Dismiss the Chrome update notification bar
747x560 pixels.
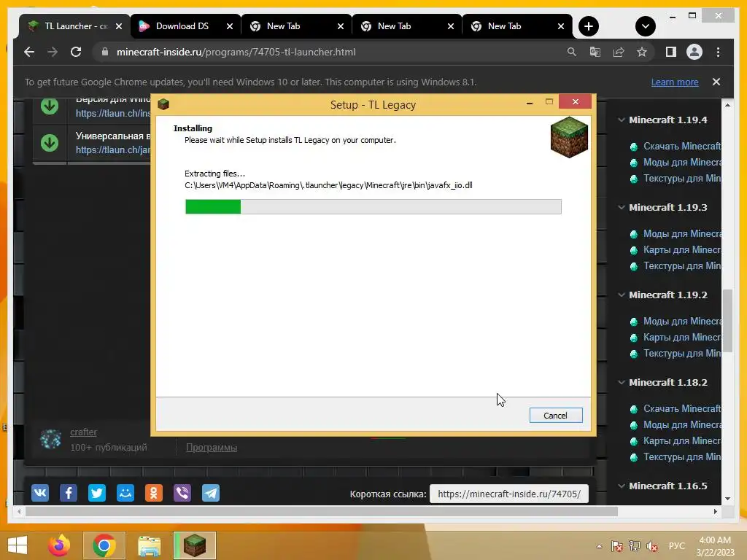click(716, 82)
